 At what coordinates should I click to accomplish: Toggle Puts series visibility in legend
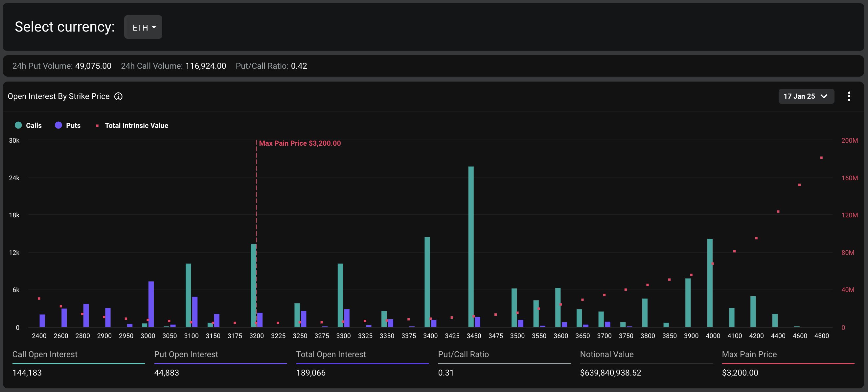(73, 126)
